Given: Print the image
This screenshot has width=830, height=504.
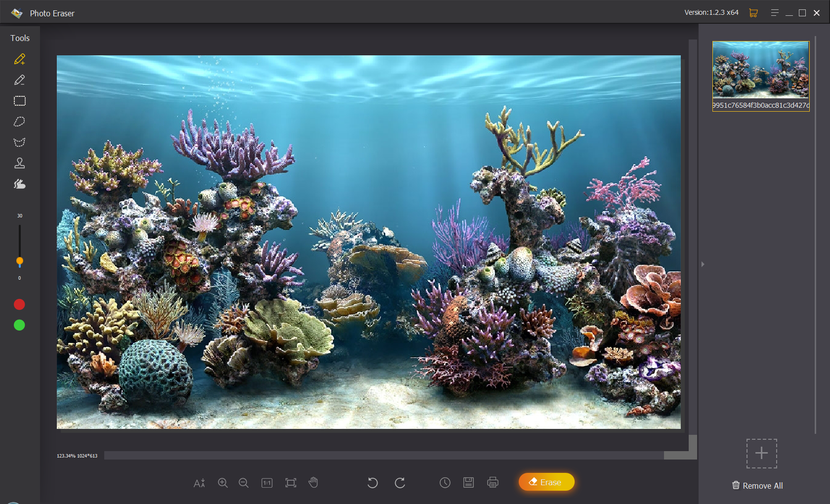Looking at the screenshot, I should [493, 483].
